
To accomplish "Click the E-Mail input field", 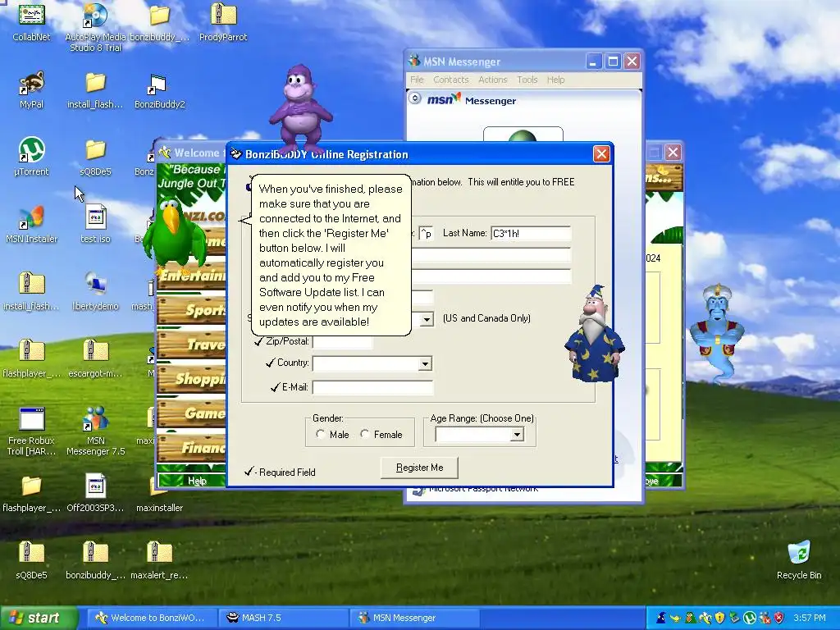I will coord(373,387).
